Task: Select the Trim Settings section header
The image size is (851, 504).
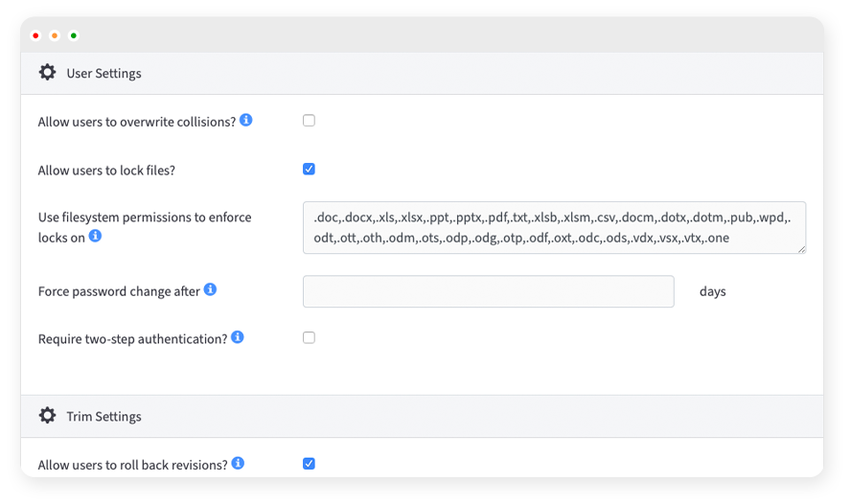Action: 103,417
